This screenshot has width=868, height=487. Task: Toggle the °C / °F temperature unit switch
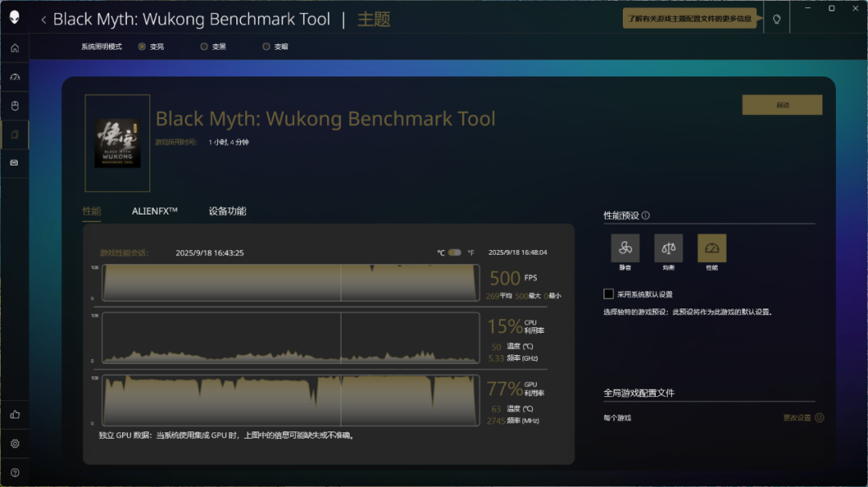[x=454, y=252]
